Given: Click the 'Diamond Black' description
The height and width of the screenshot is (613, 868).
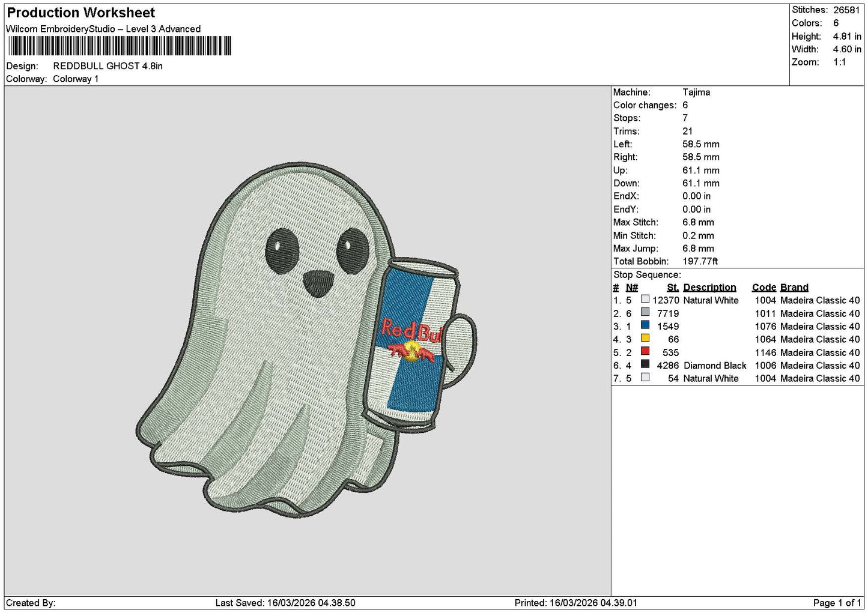Looking at the screenshot, I should [x=715, y=366].
